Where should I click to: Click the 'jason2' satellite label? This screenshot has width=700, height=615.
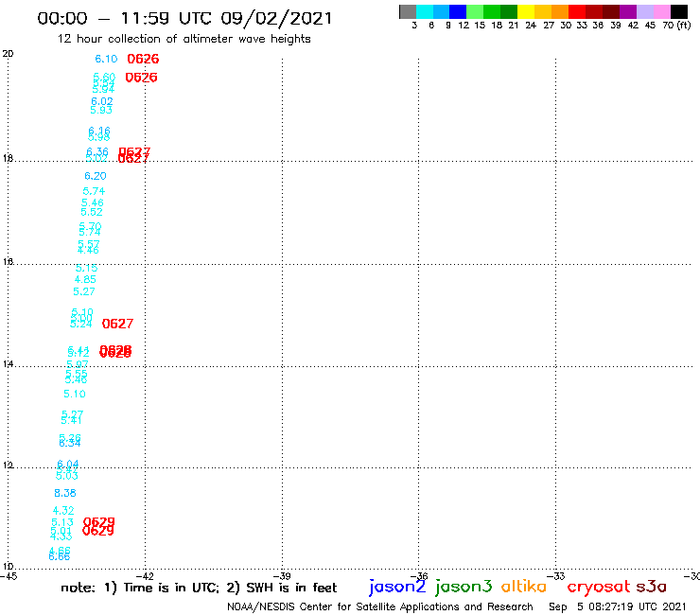pyautogui.click(x=397, y=587)
